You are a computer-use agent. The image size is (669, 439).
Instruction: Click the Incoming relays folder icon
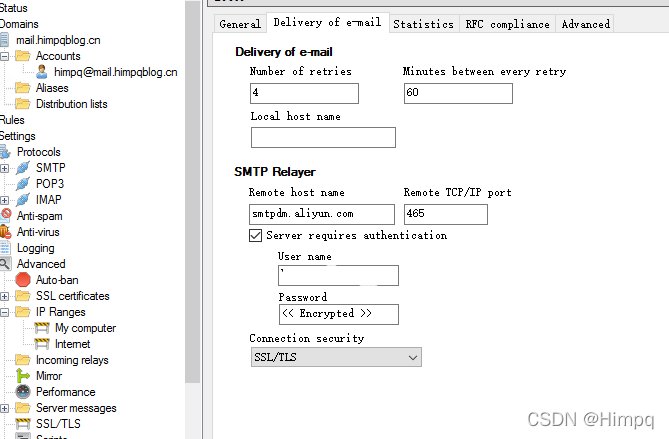[x=23, y=360]
